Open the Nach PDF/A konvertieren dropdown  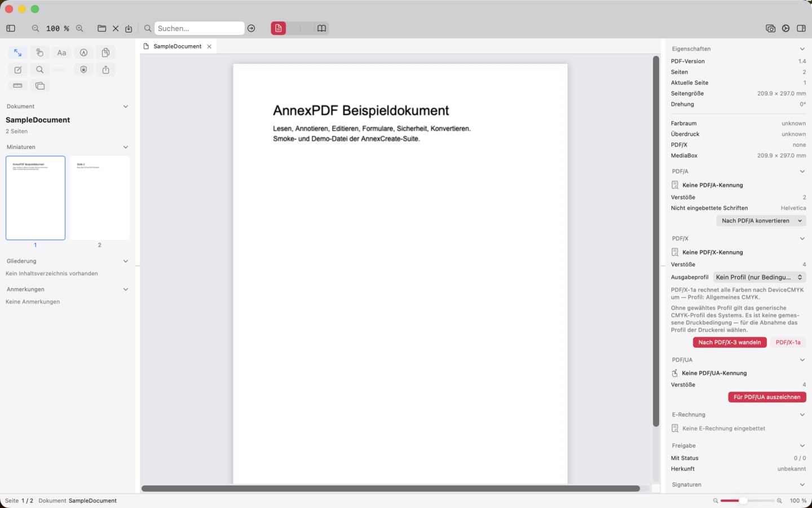pos(761,221)
